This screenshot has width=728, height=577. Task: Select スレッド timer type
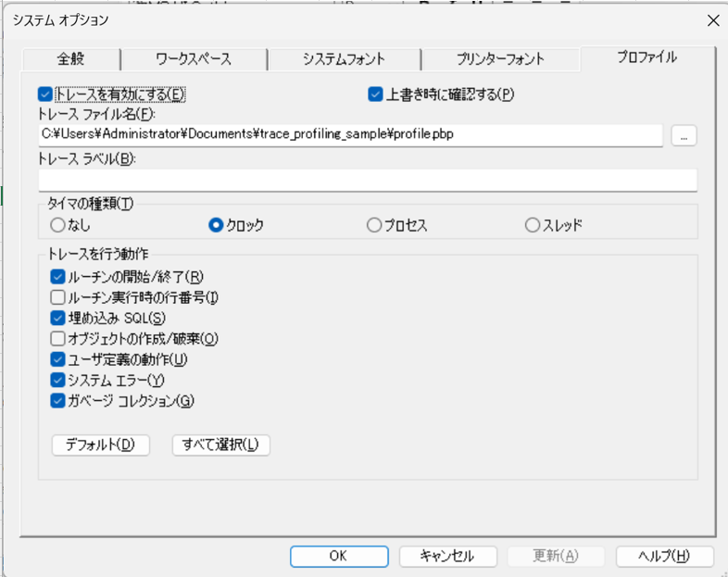click(532, 225)
